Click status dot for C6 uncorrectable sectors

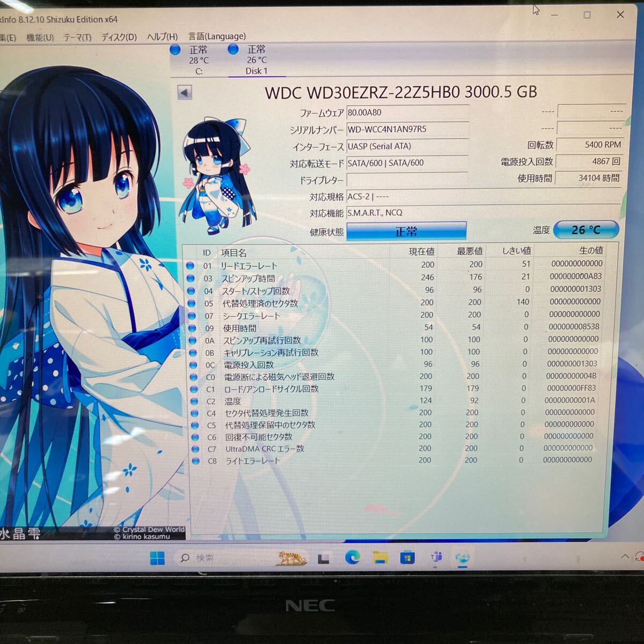(x=195, y=437)
